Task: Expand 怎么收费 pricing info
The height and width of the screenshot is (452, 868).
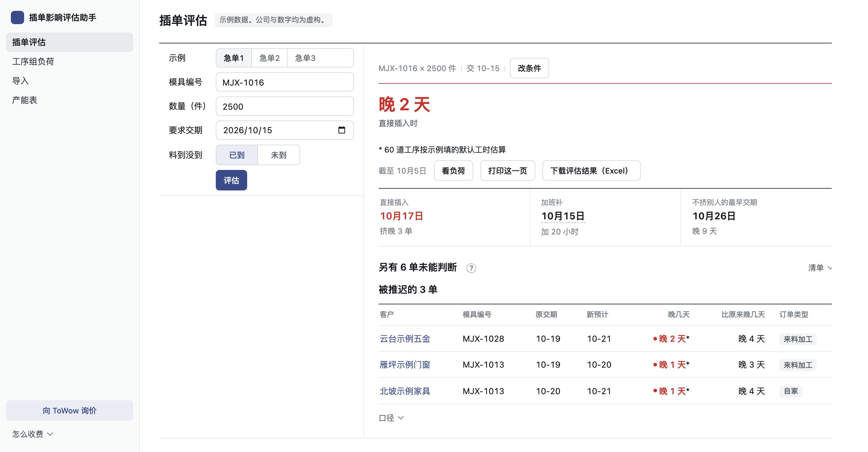Action: pyautogui.click(x=33, y=434)
